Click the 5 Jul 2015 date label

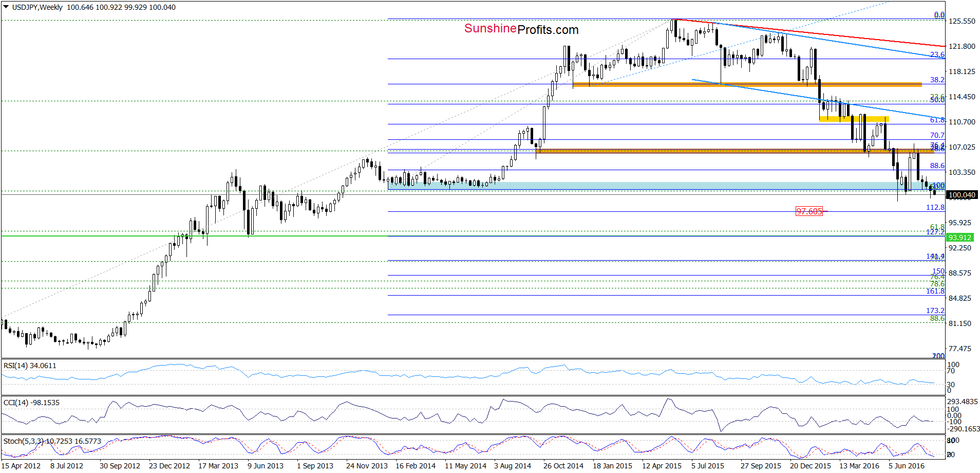(708, 466)
